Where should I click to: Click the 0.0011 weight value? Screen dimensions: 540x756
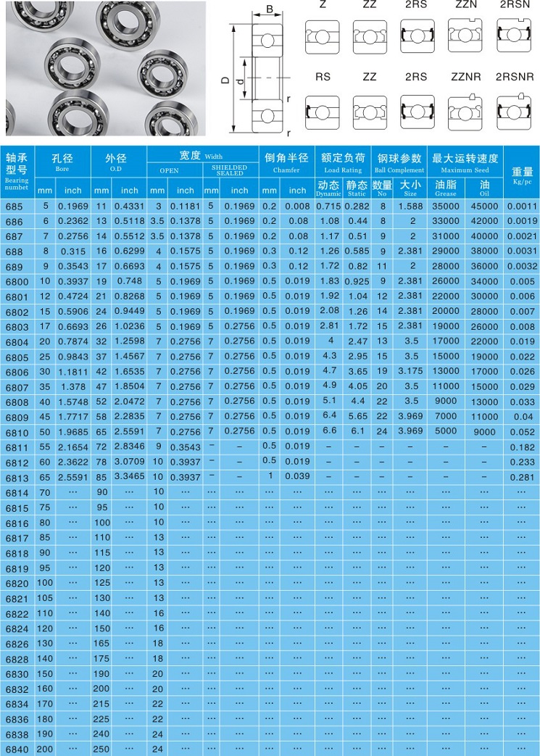click(x=522, y=206)
